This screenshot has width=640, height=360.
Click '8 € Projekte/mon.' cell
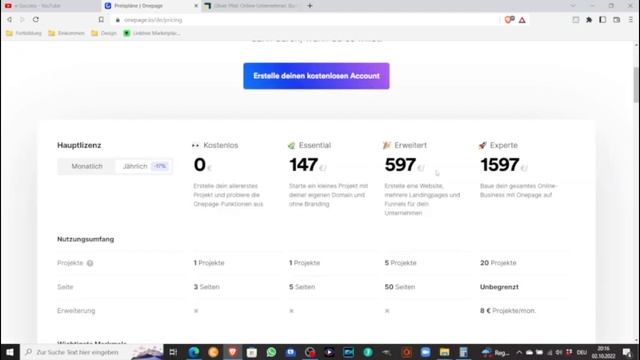tap(508, 311)
